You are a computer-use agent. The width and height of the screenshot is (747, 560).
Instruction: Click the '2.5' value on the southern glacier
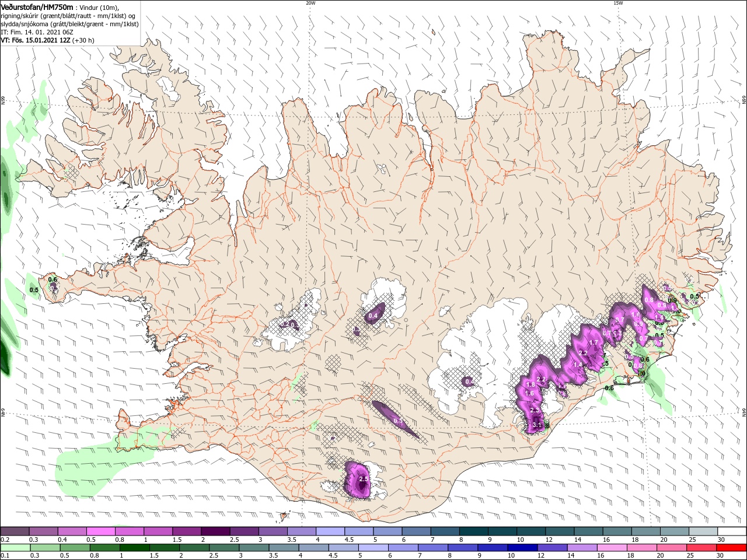click(364, 479)
